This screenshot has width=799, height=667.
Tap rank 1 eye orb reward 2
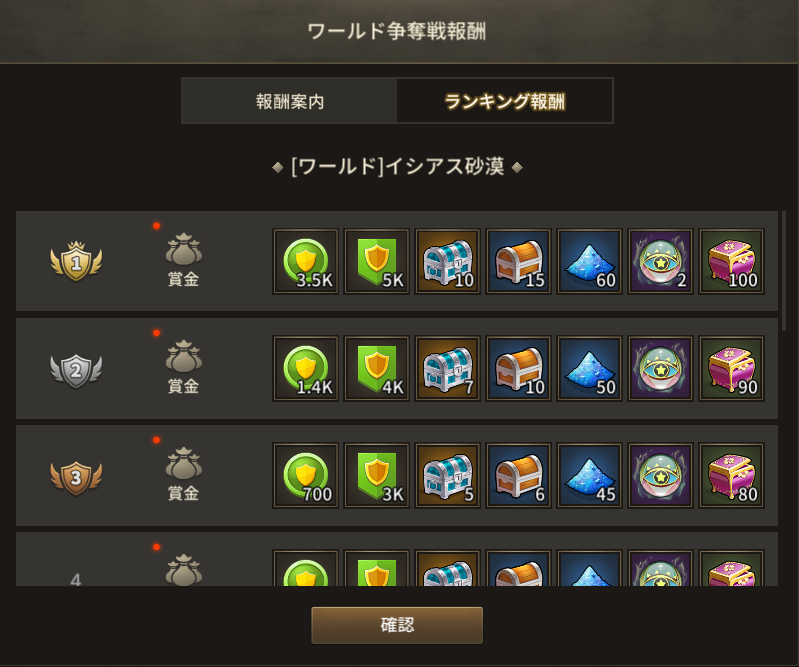(660, 261)
